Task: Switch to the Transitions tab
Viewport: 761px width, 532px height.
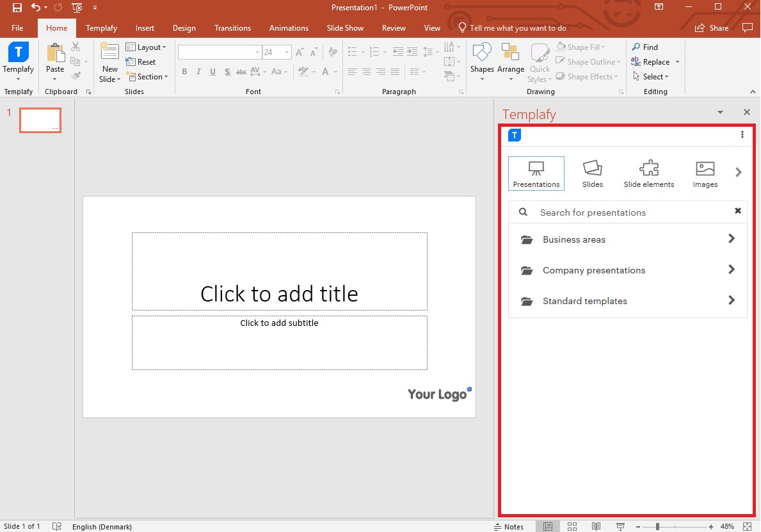Action: [232, 28]
